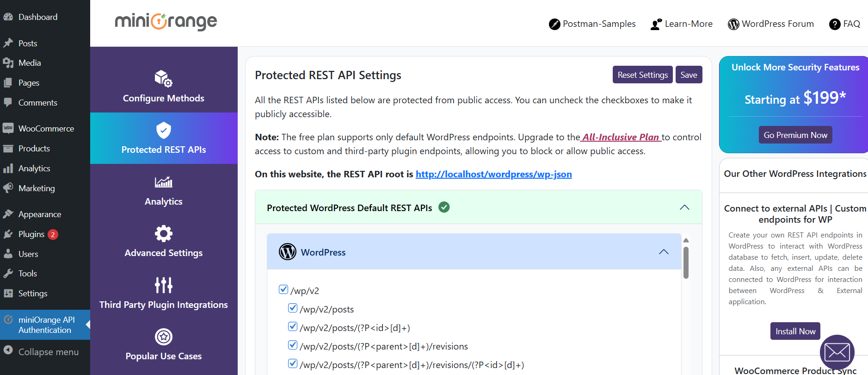The image size is (868, 375).
Task: Open the Configure Methods tab
Action: pos(164,87)
